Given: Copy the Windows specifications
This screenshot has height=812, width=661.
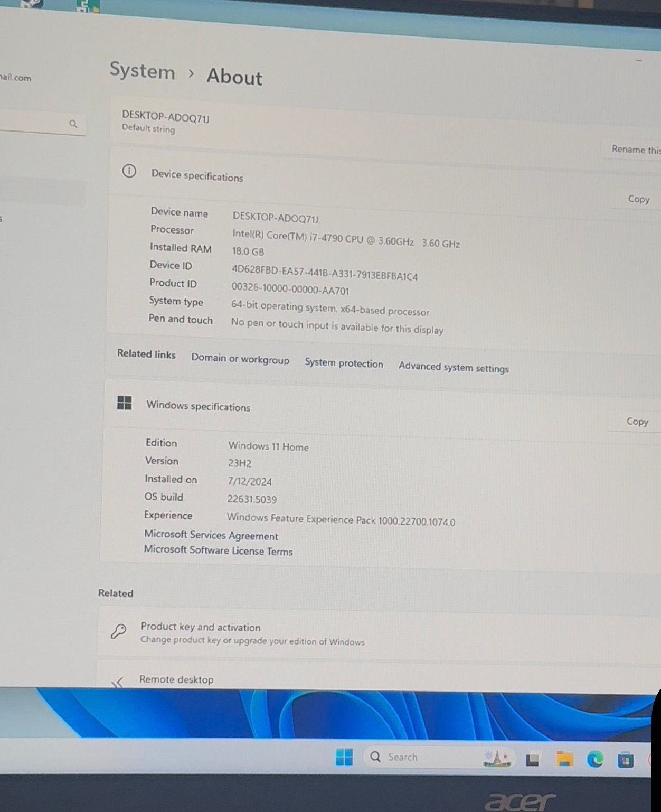Looking at the screenshot, I should pyautogui.click(x=637, y=422).
